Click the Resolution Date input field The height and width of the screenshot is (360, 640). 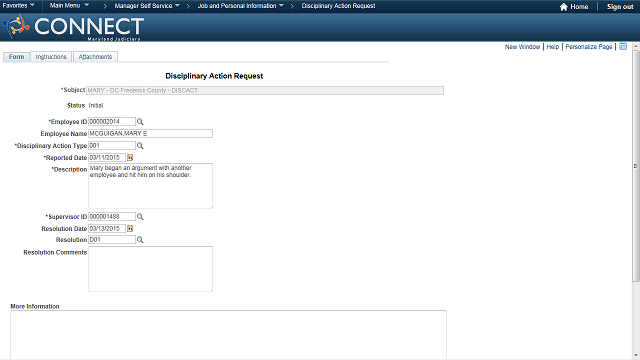click(107, 229)
